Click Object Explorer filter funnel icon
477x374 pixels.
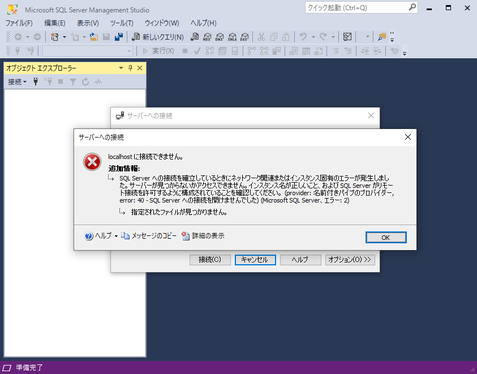73,82
